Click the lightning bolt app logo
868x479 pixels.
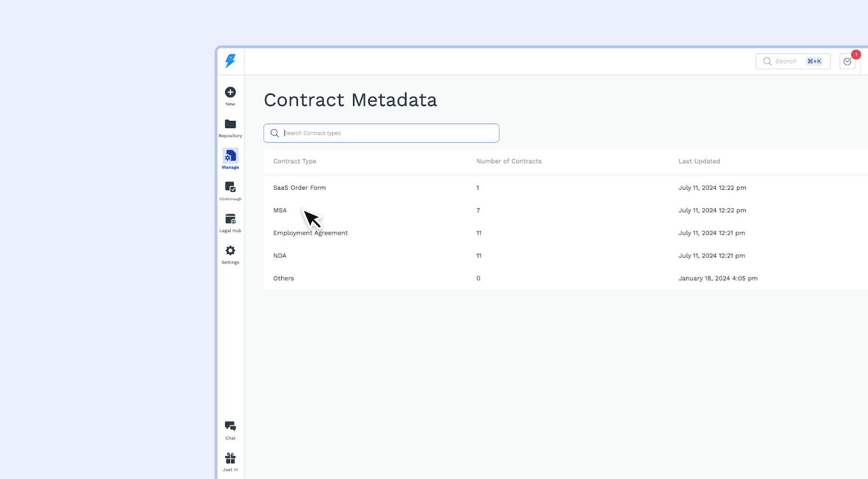(231, 61)
